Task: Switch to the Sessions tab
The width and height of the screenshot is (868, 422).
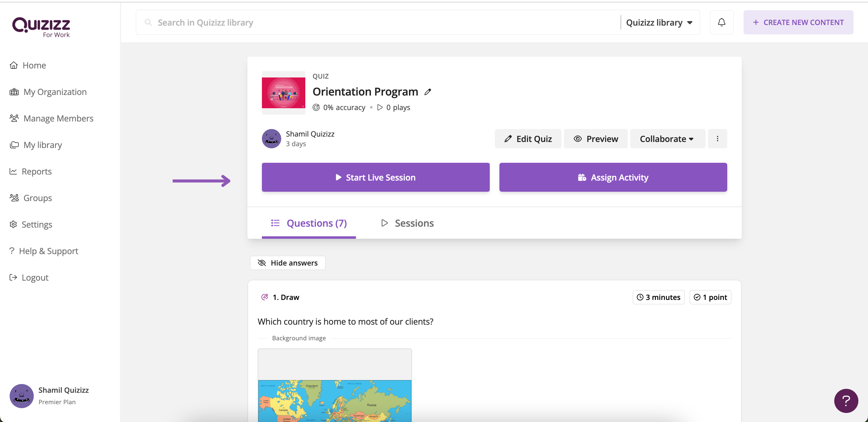Action: tap(407, 223)
